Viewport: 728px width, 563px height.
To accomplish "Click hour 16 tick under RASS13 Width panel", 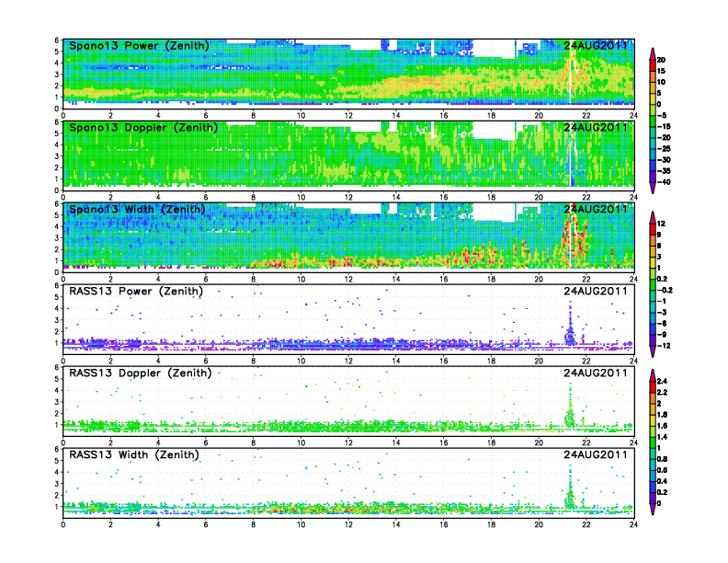I will point(444,524).
